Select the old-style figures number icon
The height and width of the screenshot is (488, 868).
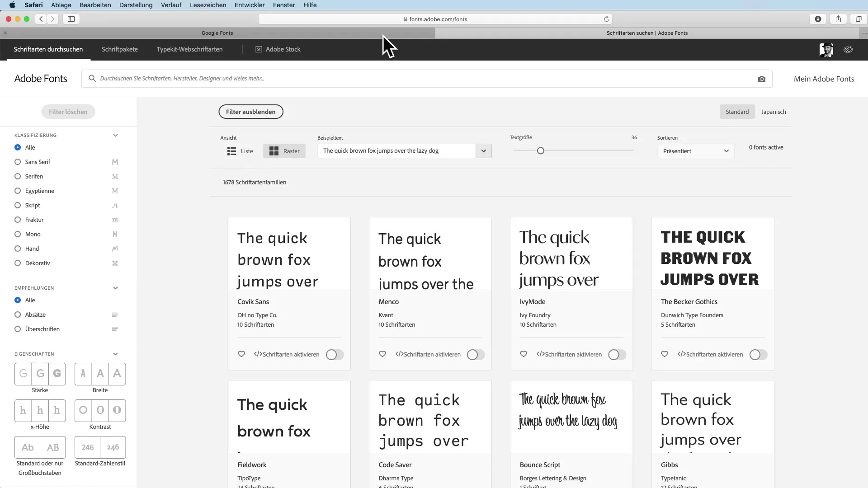113,447
